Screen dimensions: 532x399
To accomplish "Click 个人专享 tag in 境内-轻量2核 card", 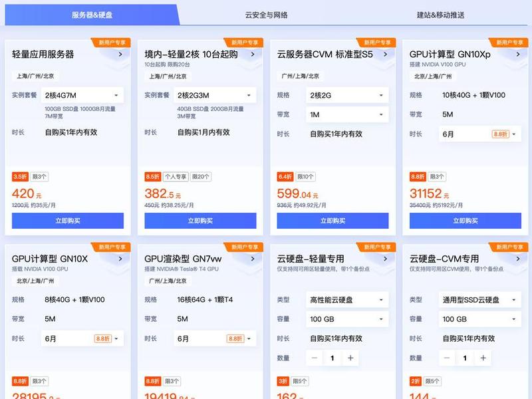I will [176, 177].
